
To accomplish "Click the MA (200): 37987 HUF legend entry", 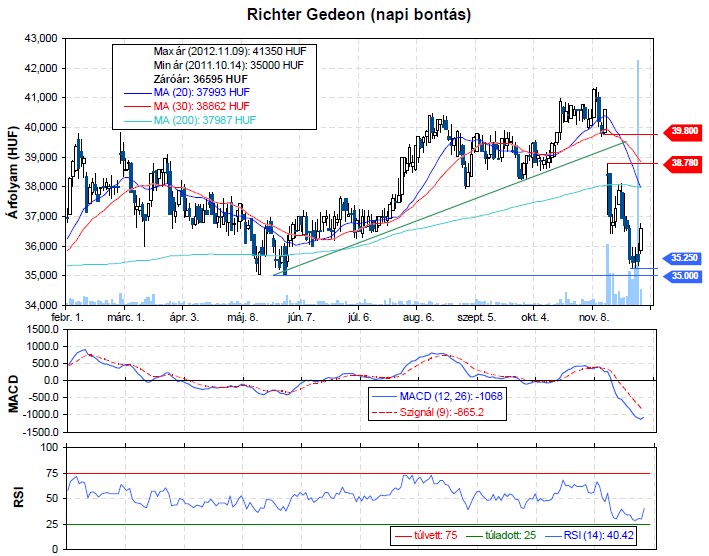I will 190,120.
